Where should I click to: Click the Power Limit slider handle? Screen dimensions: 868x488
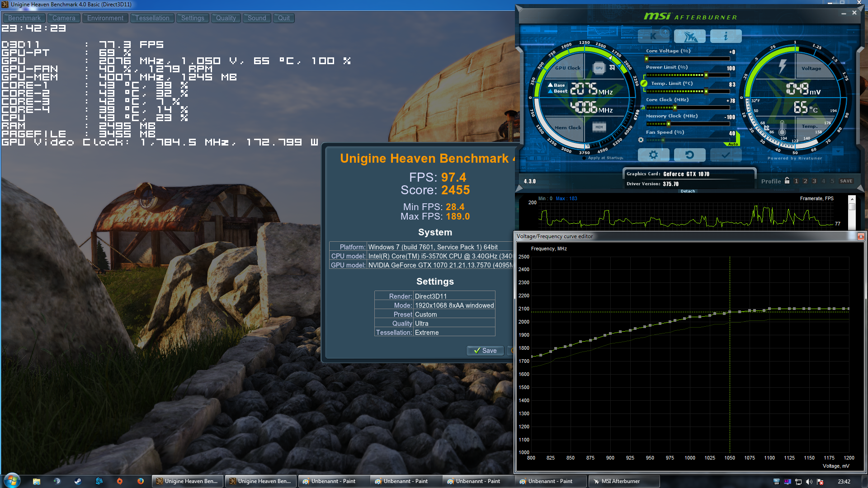point(706,75)
